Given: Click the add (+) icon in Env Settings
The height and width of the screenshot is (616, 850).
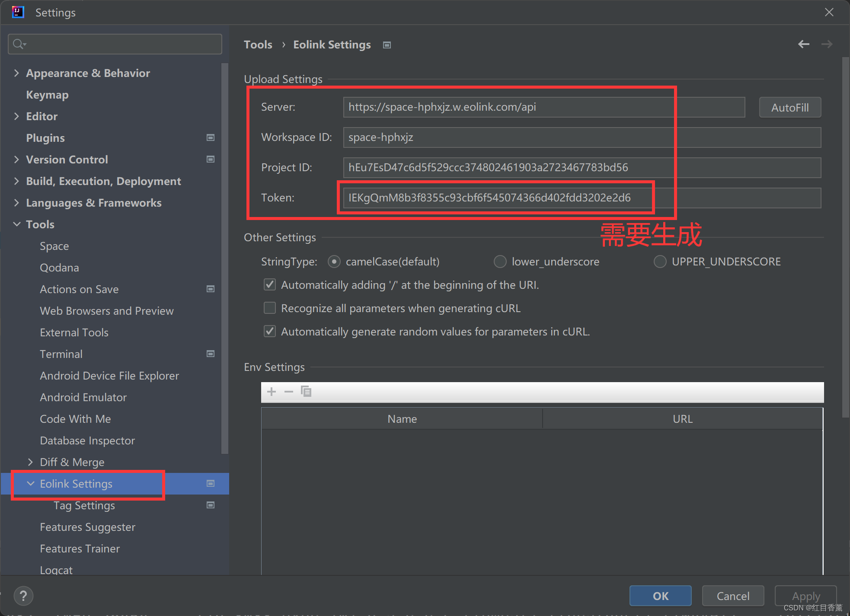Looking at the screenshot, I should click(x=271, y=392).
